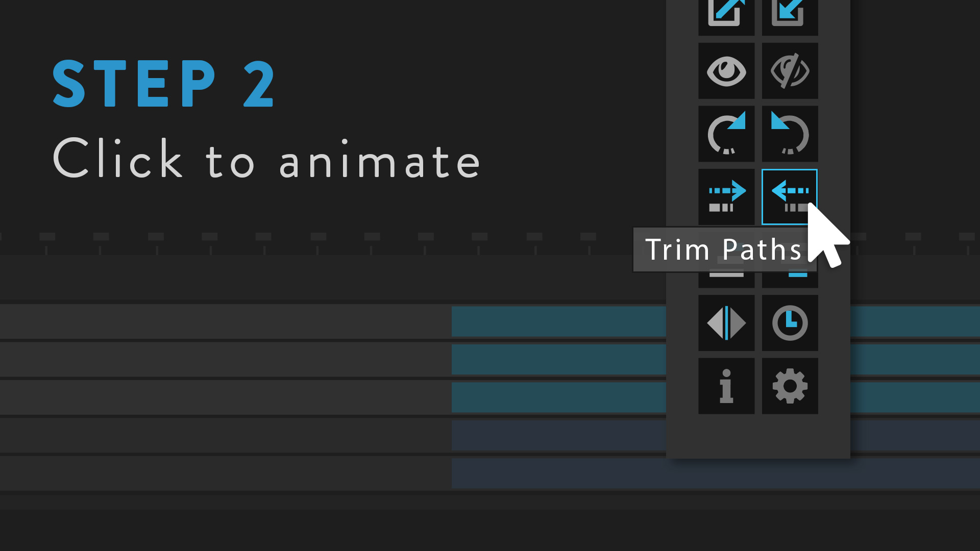Toggle the eye visibility icon
Image resolution: width=980 pixels, height=551 pixels.
coord(727,70)
